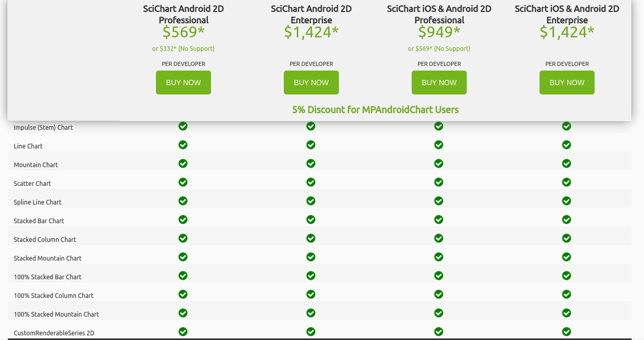Viewport: 644px width, 340px height.
Task: Click Spline Line Chart checkmark under Android 2D Professional
Action: (x=183, y=201)
